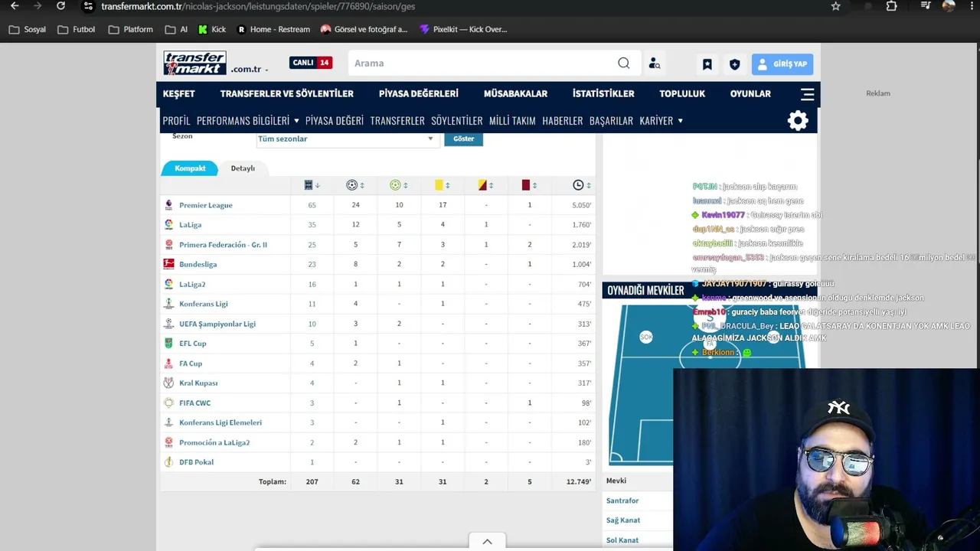This screenshot has height=551, width=980.
Task: Click the scroll-to-top chevron at bottom
Action: [487, 542]
